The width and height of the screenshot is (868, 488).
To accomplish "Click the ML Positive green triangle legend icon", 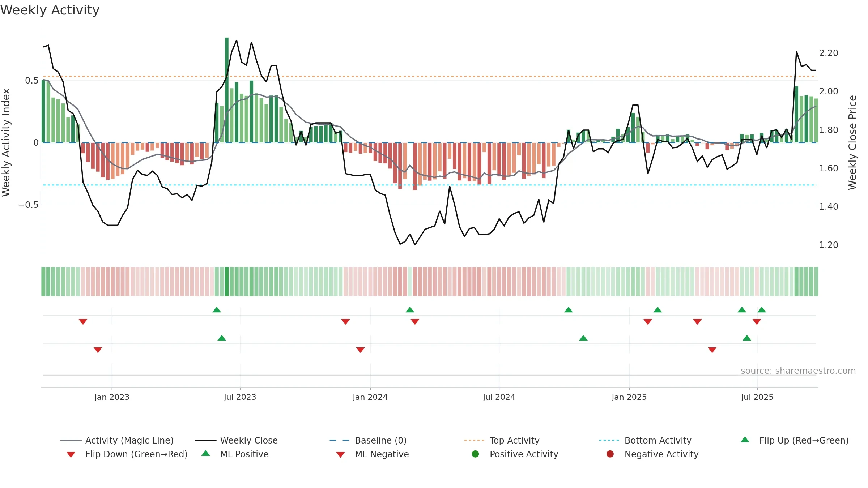I will tap(206, 453).
